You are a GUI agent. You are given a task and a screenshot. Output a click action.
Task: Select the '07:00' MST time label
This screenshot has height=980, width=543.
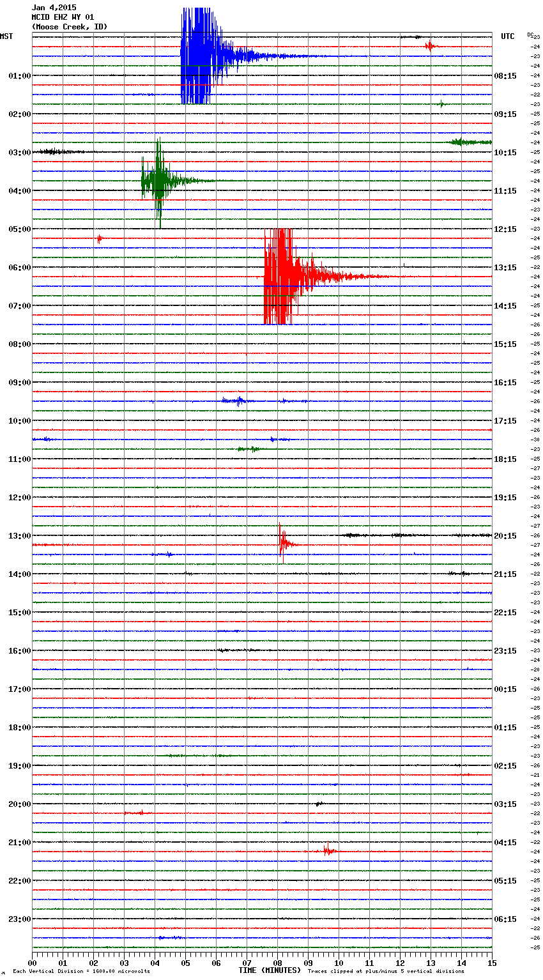pos(20,306)
